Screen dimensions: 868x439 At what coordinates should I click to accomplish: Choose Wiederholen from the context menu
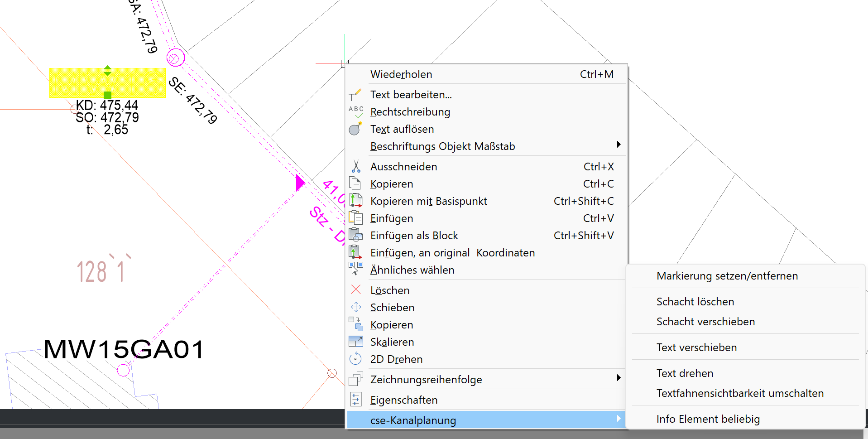pos(401,74)
